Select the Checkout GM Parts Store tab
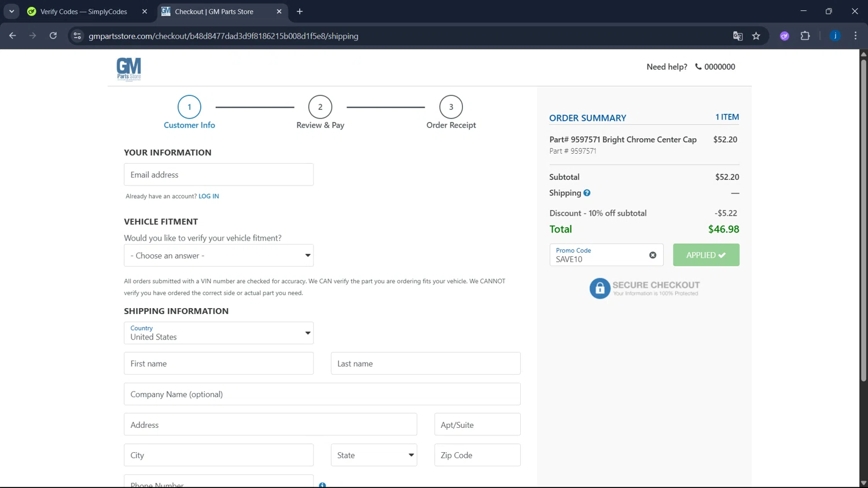This screenshot has width=868, height=488. [x=223, y=12]
